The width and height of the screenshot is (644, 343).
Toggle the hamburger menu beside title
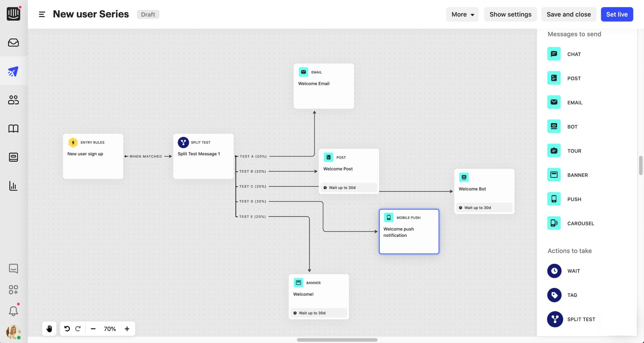[x=42, y=14]
